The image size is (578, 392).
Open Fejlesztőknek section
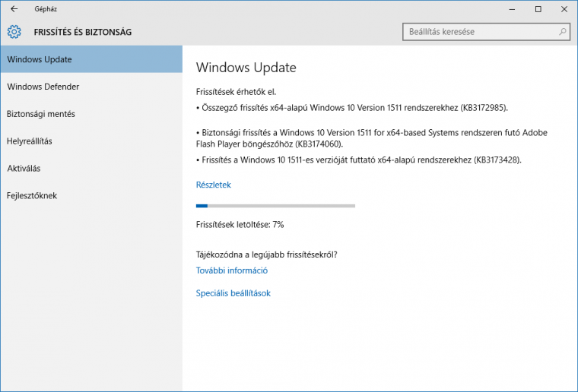91,195
